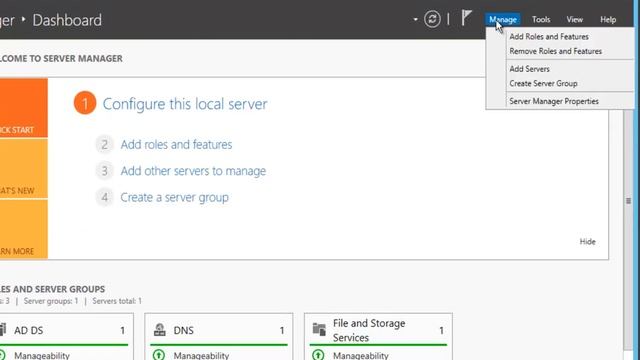
Task: Click step number 4 circle
Action: click(x=104, y=198)
